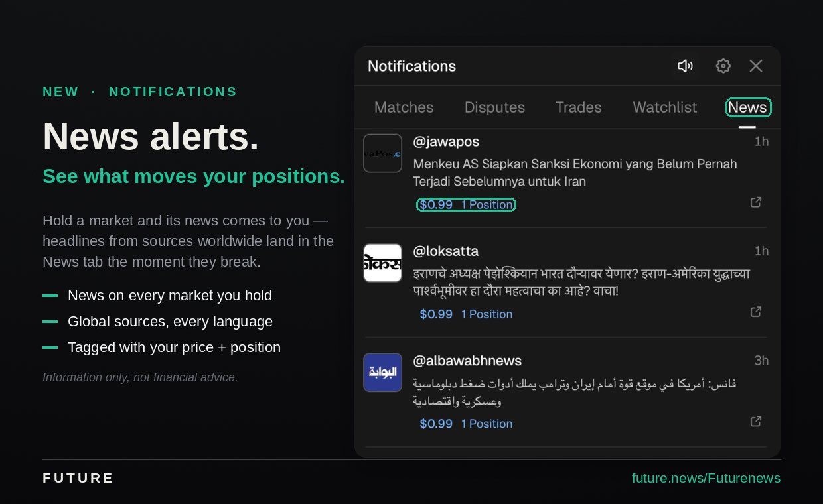Viewport: 823px width, 504px height.
Task: Open notification settings via the gear icon
Action: (723, 66)
